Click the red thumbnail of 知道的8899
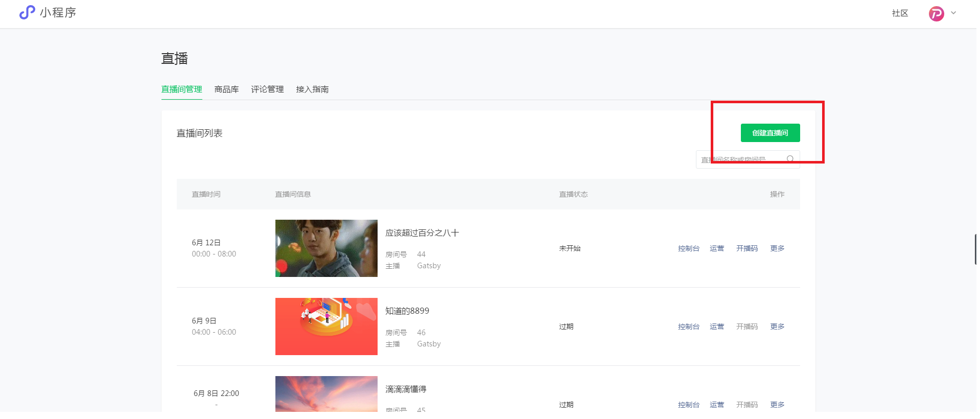The height and width of the screenshot is (419, 980). [326, 327]
